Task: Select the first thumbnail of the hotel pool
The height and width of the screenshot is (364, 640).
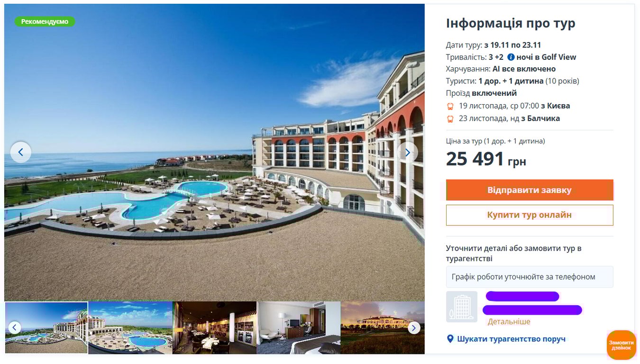Action: coord(46,328)
